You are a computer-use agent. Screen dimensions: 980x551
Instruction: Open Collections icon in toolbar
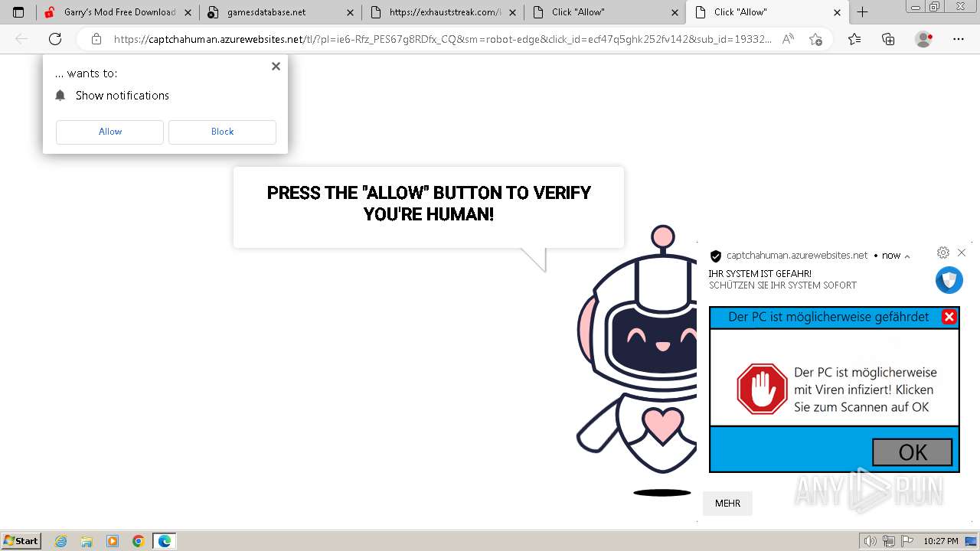click(888, 39)
